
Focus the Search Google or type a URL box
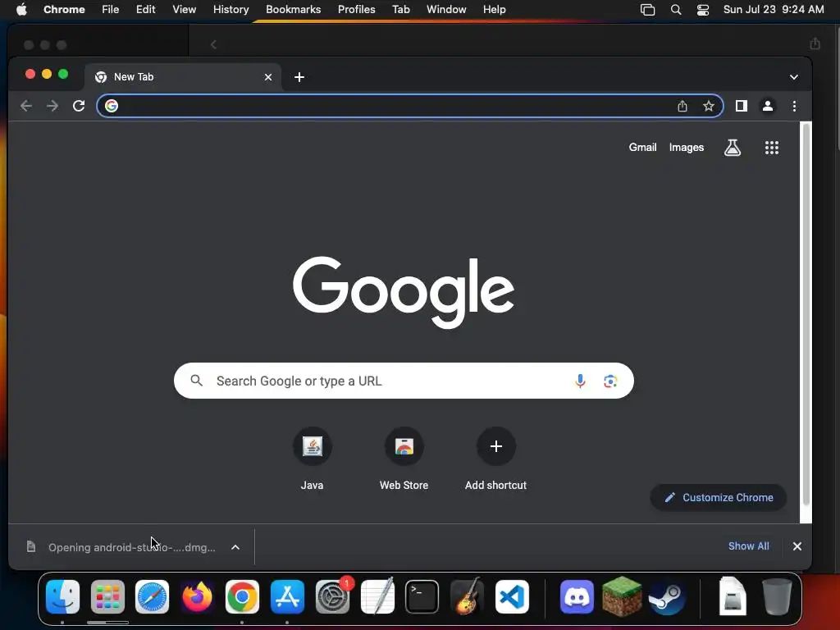pos(404,381)
